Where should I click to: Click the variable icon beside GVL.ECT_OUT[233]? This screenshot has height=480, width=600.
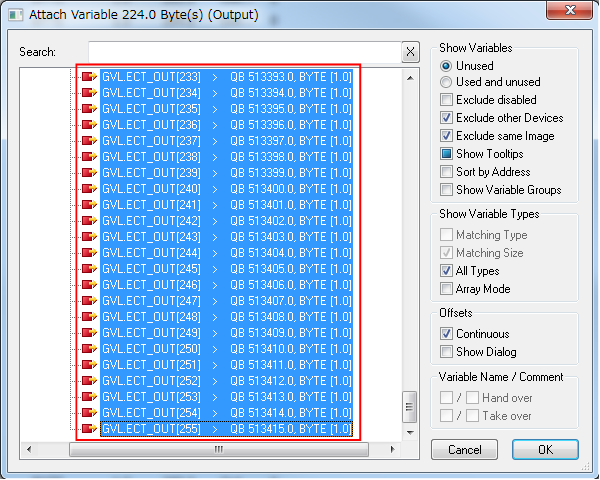[90, 75]
